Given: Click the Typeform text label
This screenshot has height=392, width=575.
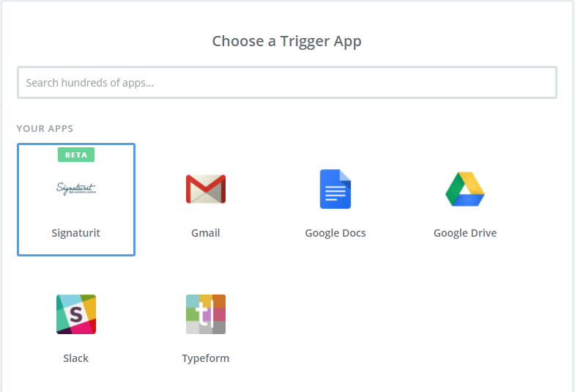Looking at the screenshot, I should 206,358.
